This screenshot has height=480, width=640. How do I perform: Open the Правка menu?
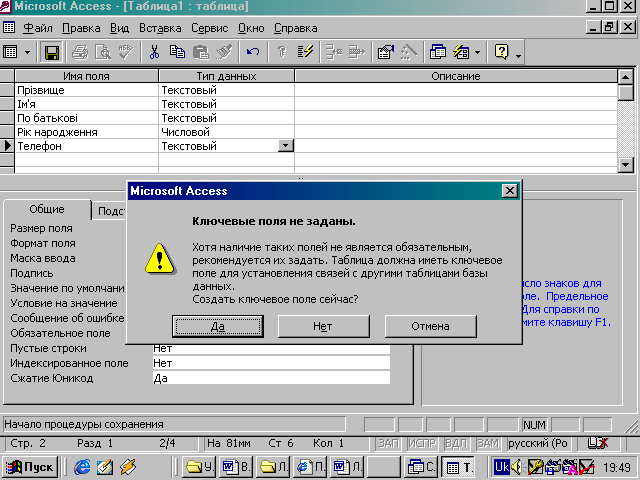point(81,28)
